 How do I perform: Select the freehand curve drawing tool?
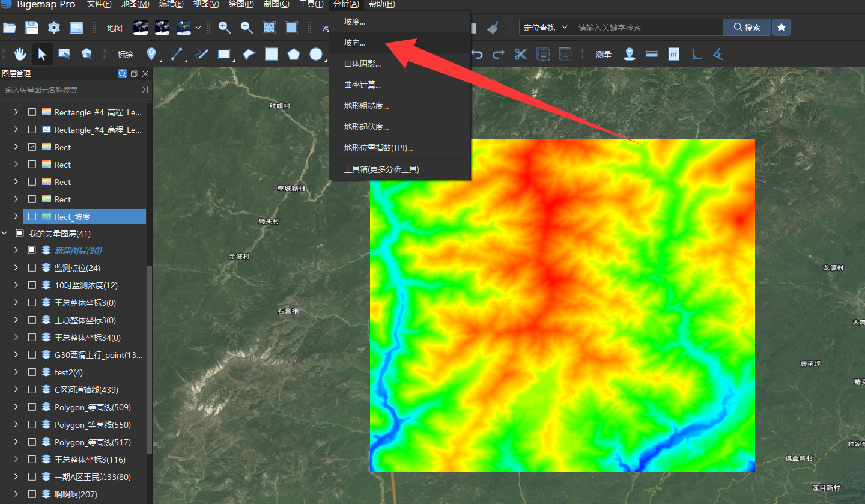202,54
